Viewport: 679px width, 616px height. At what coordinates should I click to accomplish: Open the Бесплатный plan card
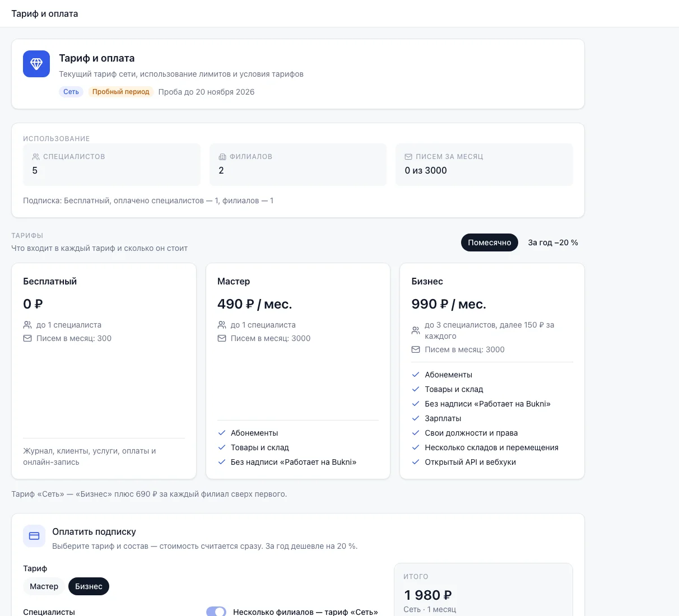click(104, 371)
